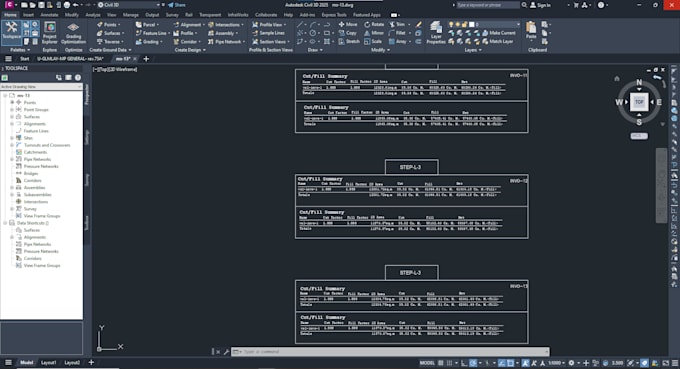Open the Analyze ribbon tab
The width and height of the screenshot is (680, 369).
point(93,15)
